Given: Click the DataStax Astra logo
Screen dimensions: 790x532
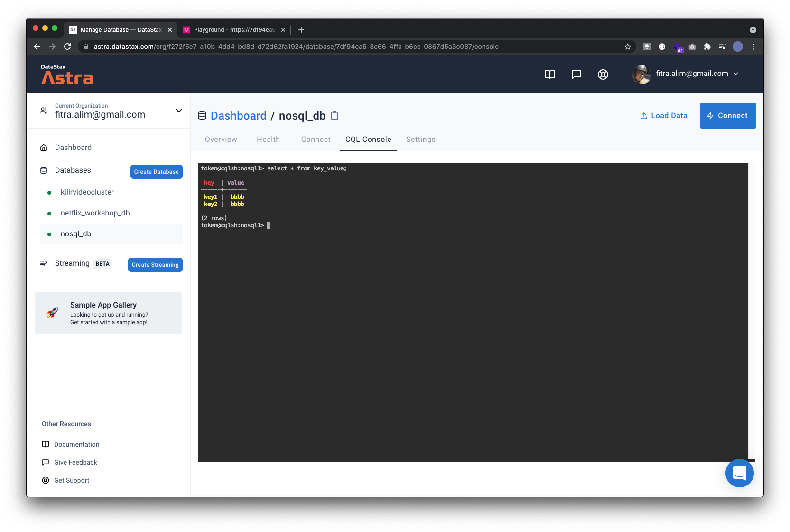Looking at the screenshot, I should [66, 74].
